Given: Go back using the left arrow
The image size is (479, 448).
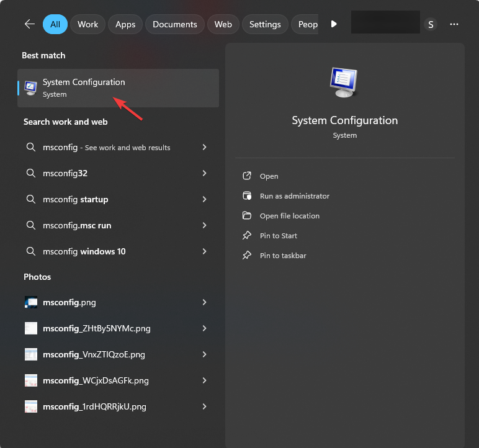Looking at the screenshot, I should coord(30,24).
